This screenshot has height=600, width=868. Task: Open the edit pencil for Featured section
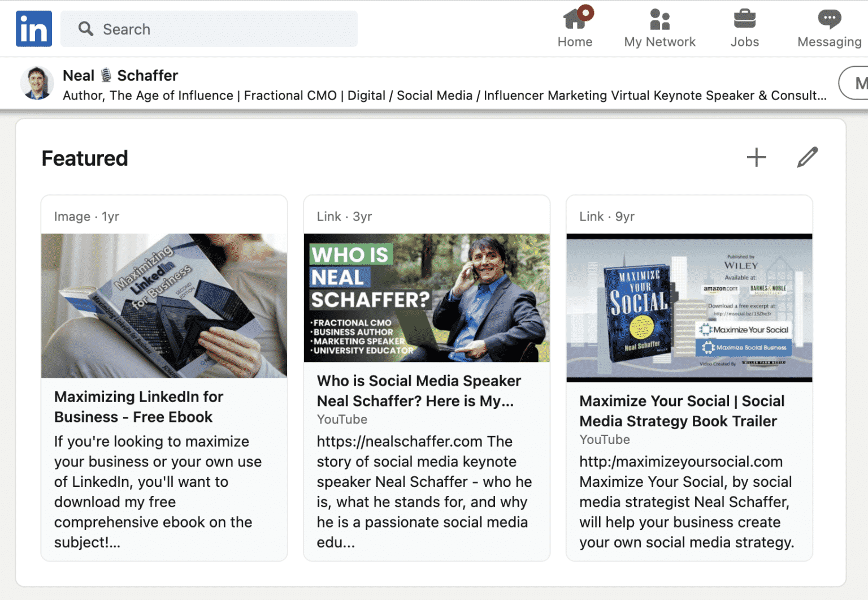click(x=807, y=157)
